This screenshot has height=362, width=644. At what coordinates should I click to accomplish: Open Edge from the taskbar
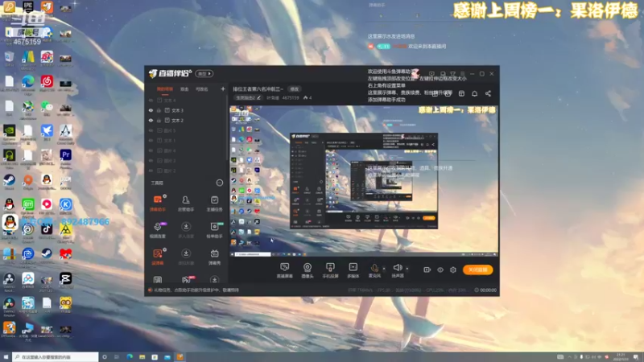pyautogui.click(x=130, y=357)
